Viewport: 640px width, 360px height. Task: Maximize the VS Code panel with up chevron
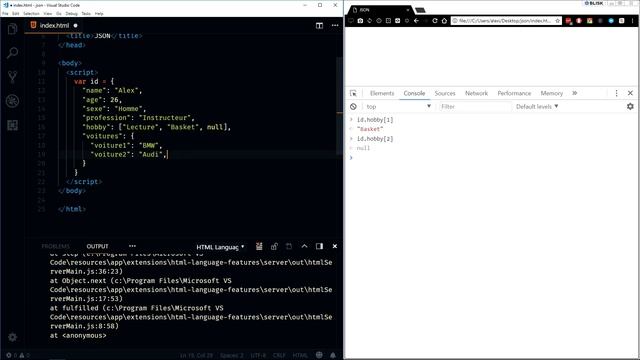(x=304, y=246)
